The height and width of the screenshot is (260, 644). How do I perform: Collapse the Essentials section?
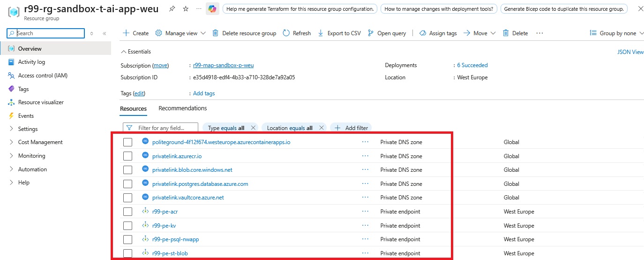(124, 52)
